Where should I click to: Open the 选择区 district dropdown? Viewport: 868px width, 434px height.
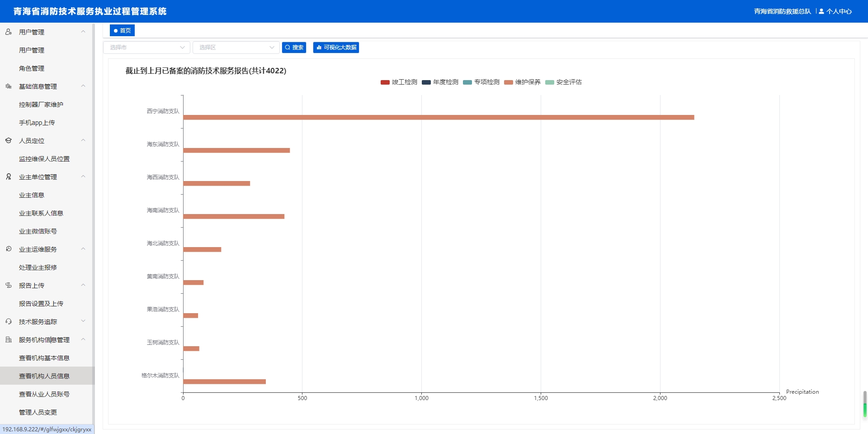[x=236, y=48]
